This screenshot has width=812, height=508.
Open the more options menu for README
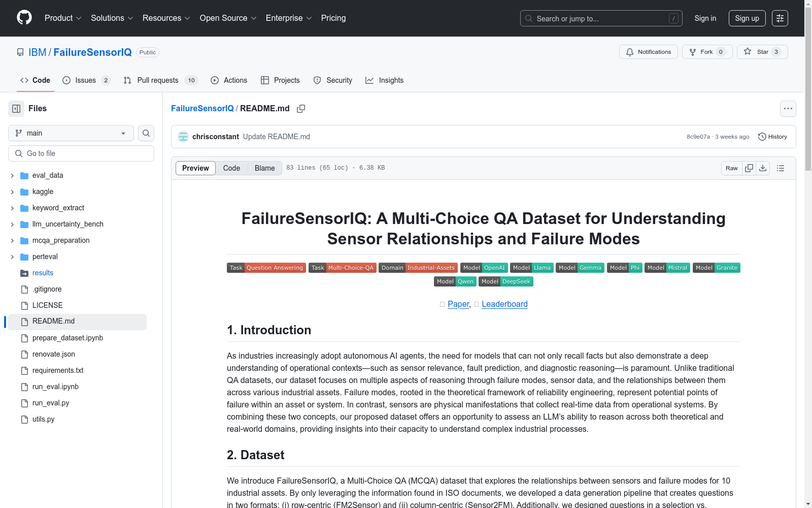point(788,108)
